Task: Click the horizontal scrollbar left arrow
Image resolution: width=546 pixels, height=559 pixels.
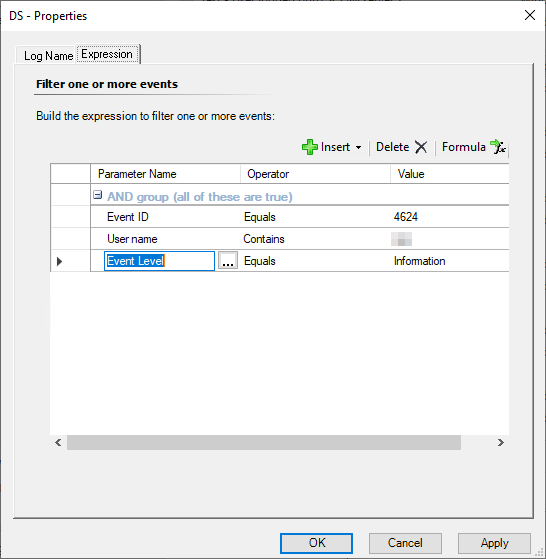Action: (x=58, y=442)
